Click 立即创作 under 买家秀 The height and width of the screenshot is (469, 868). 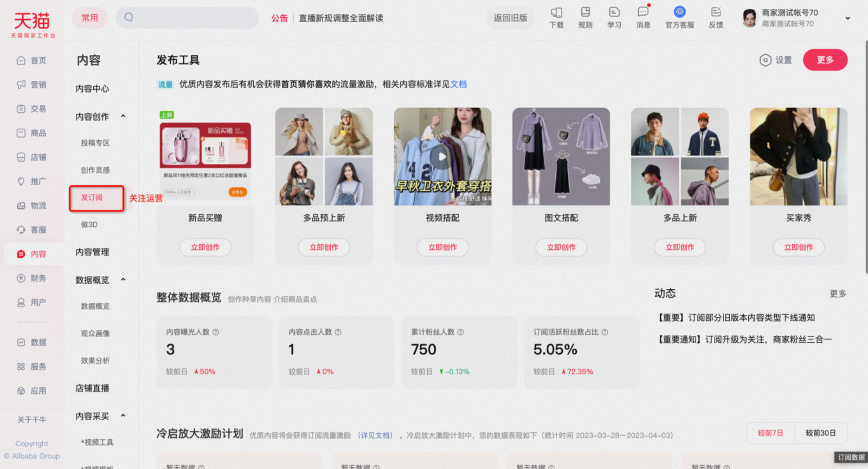tap(799, 248)
